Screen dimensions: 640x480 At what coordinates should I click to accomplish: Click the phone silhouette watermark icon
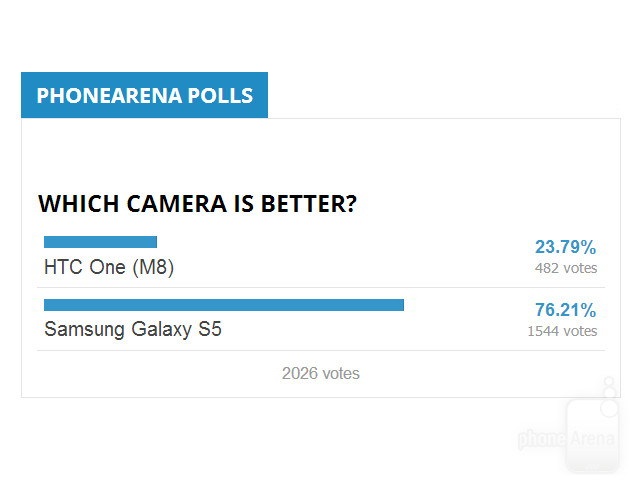592,428
